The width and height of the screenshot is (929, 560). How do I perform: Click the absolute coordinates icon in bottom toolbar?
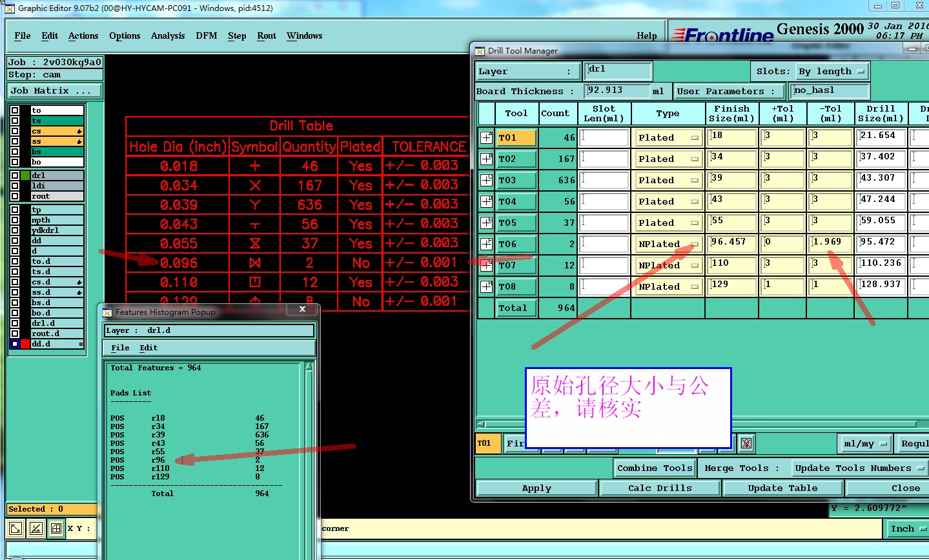click(15, 528)
